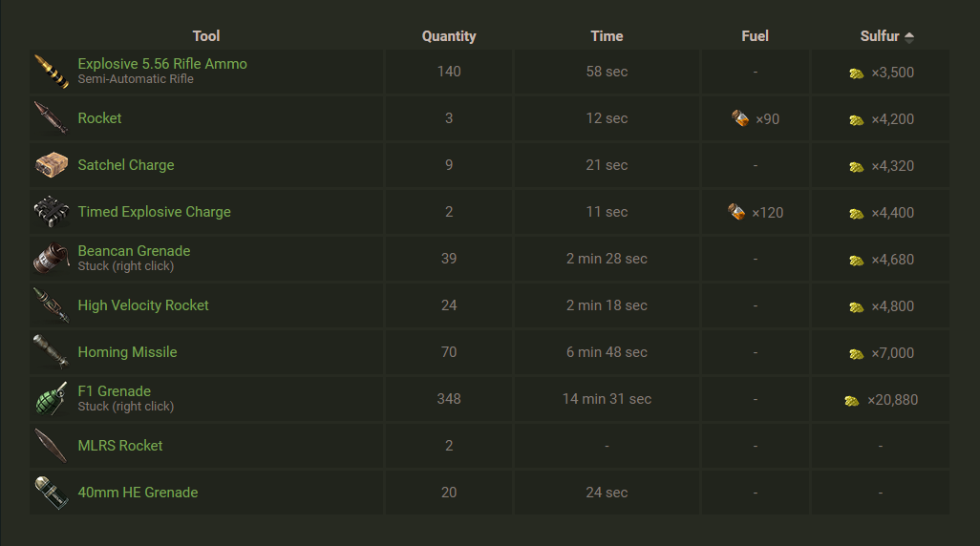The height and width of the screenshot is (546, 980).
Task: Click the Satchel Charge icon
Action: click(x=51, y=165)
